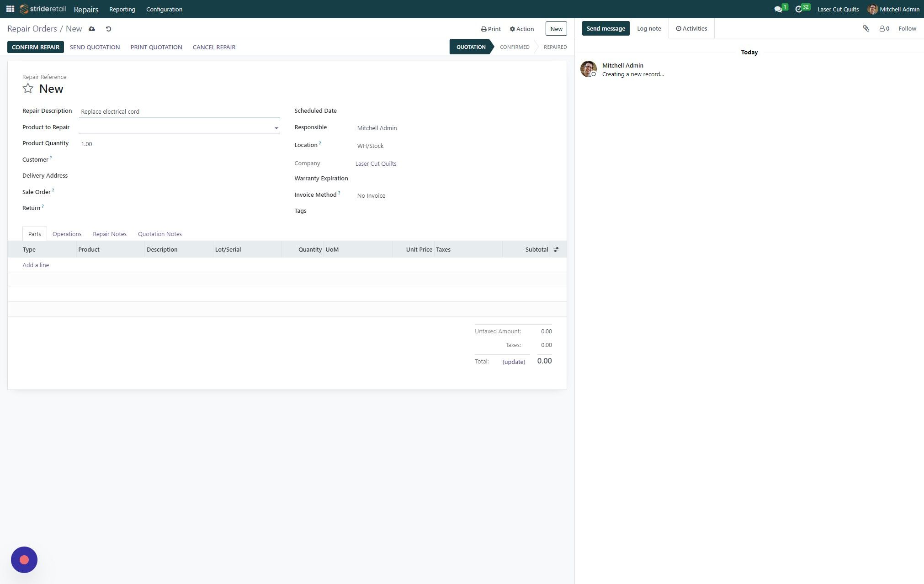Open the attachments paperclip icon

point(866,28)
